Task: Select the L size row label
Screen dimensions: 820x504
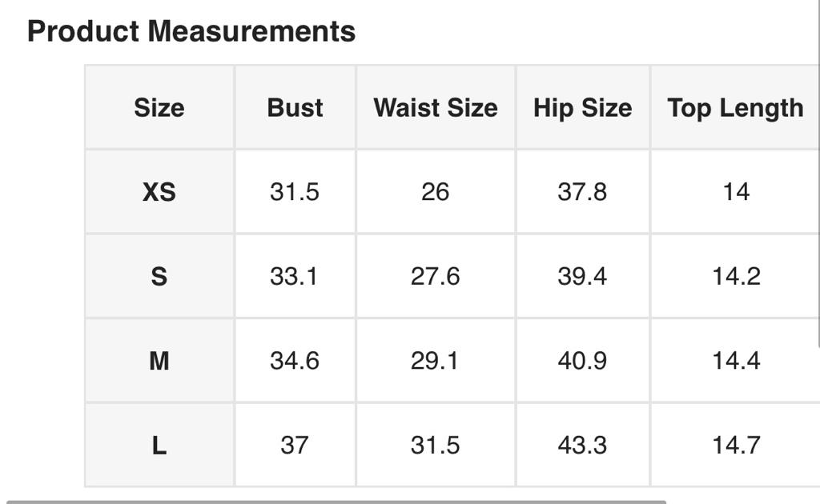Action: pyautogui.click(x=159, y=445)
